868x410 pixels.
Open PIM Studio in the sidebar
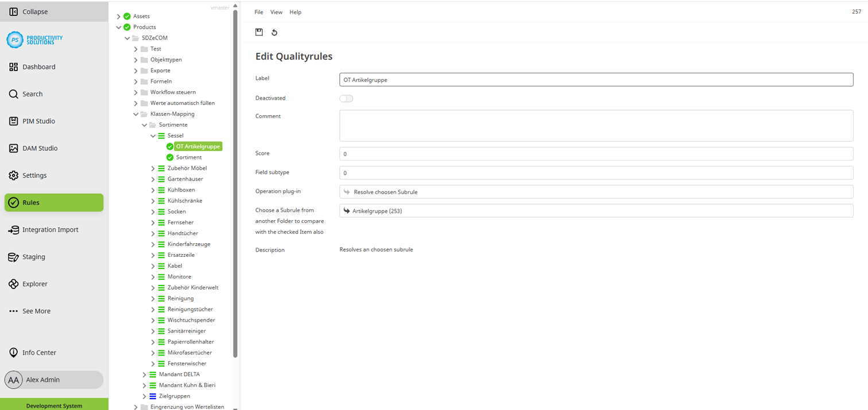point(38,121)
